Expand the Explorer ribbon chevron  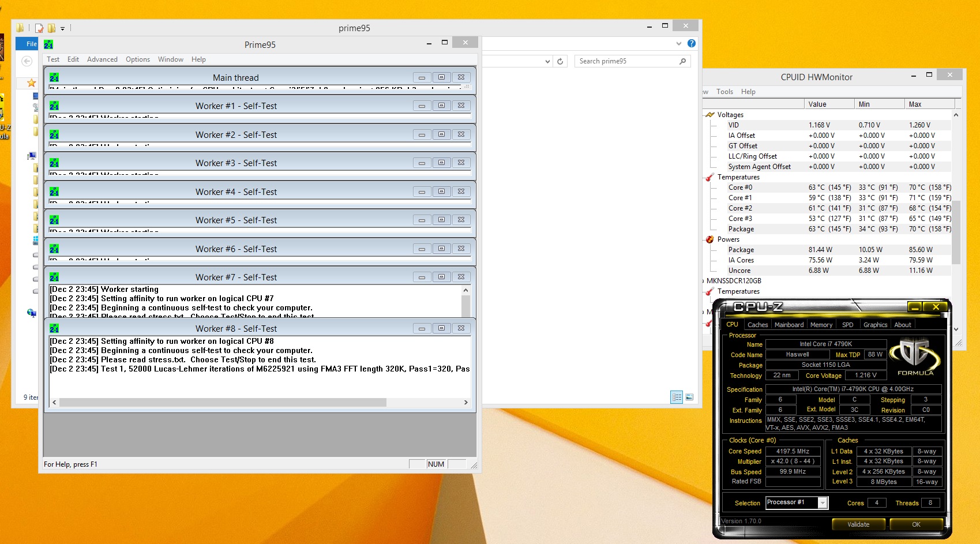coord(679,43)
